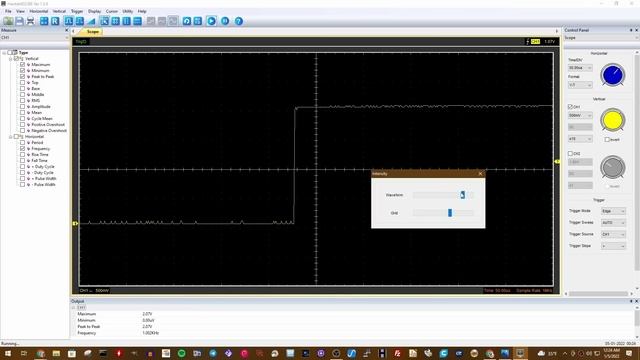Enable CH2 checkbox in Control Panel

(x=570, y=153)
